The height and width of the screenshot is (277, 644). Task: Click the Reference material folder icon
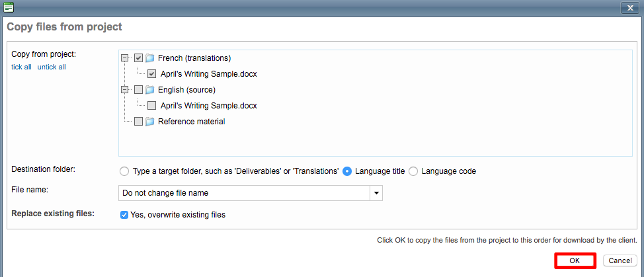149,122
